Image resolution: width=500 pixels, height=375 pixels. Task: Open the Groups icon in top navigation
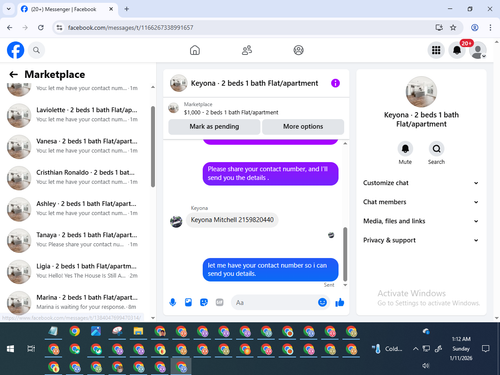298,50
